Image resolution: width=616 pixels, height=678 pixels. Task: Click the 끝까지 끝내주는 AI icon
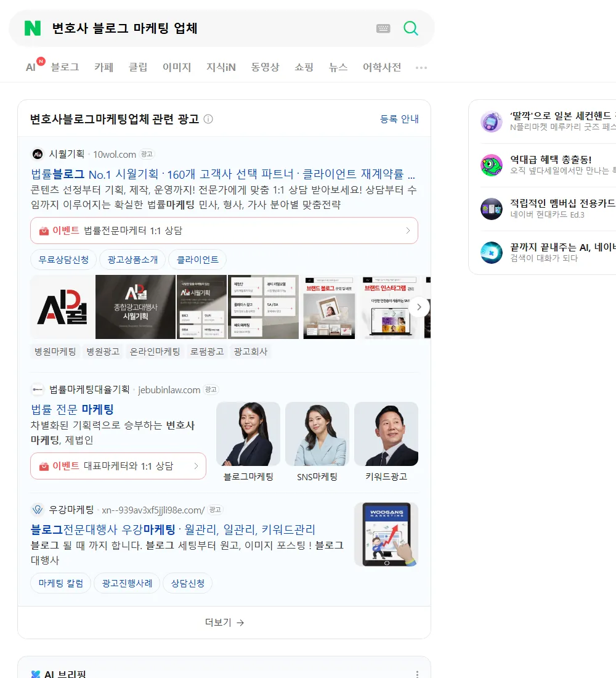tap(492, 253)
